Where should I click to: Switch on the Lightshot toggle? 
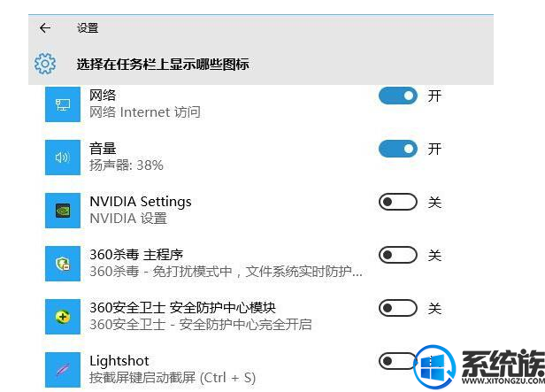(397, 361)
